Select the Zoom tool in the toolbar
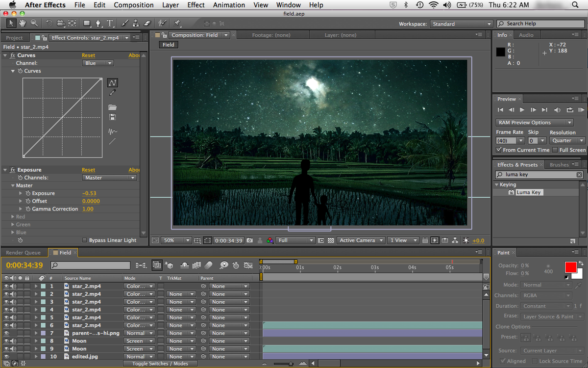588x368 pixels. 34,23
